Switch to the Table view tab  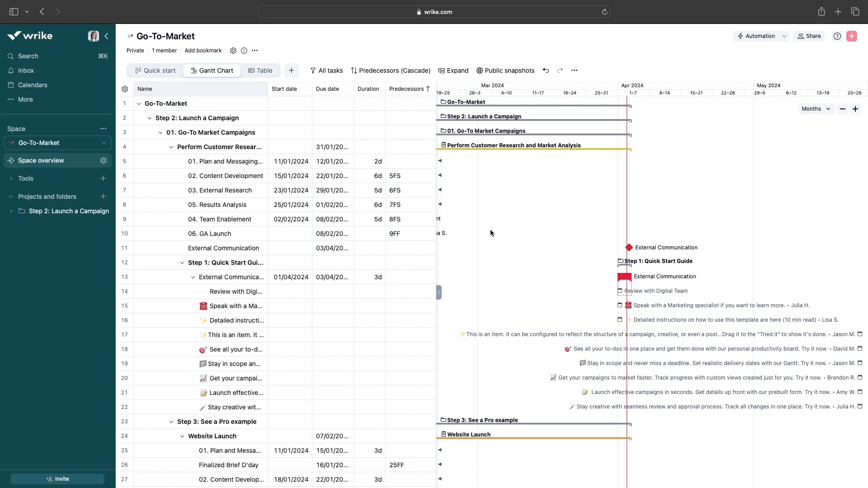(x=260, y=70)
